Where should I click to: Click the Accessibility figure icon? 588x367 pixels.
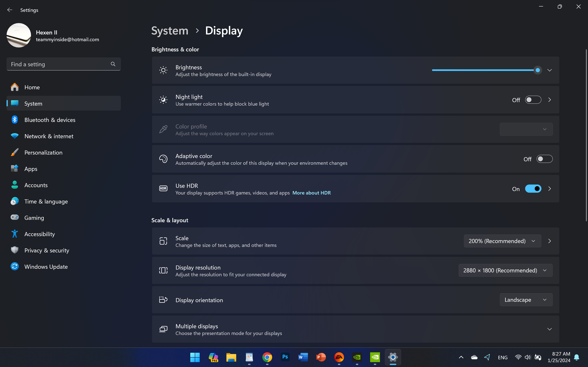14,234
